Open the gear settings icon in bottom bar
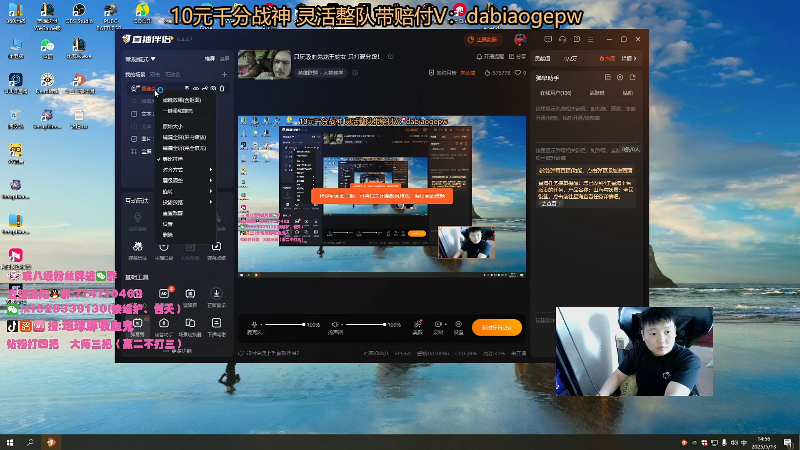This screenshot has width=800, height=450. pos(458,324)
